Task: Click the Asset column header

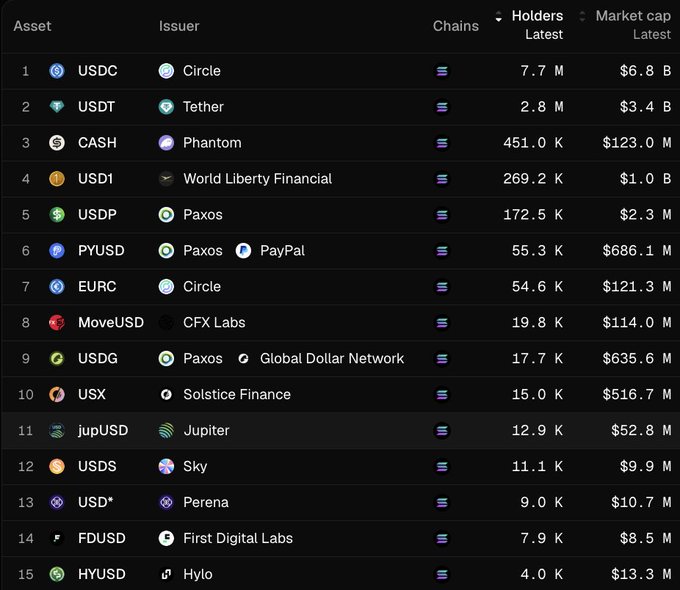Action: tap(32, 26)
